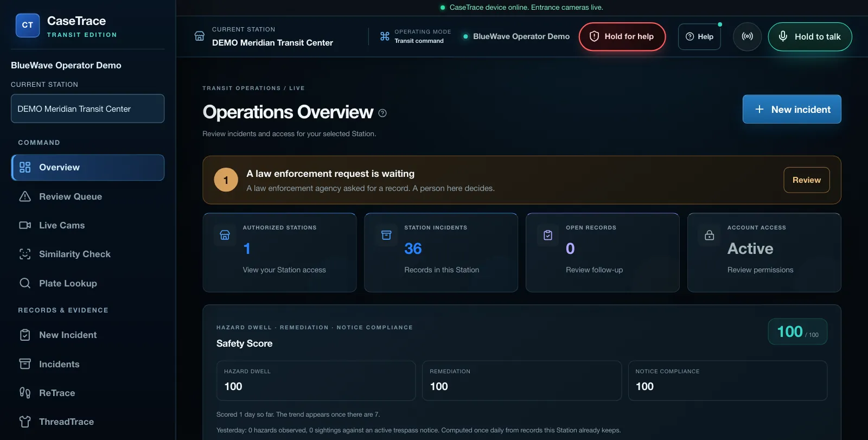This screenshot has width=868, height=440.
Task: Click the broadcast signal icon button
Action: [747, 36]
